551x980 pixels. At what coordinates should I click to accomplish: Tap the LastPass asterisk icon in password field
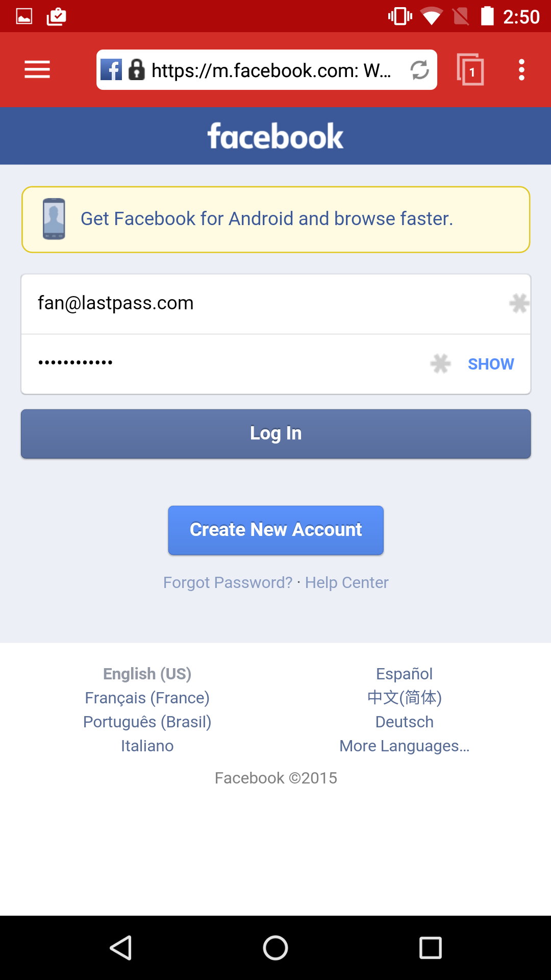coord(440,364)
